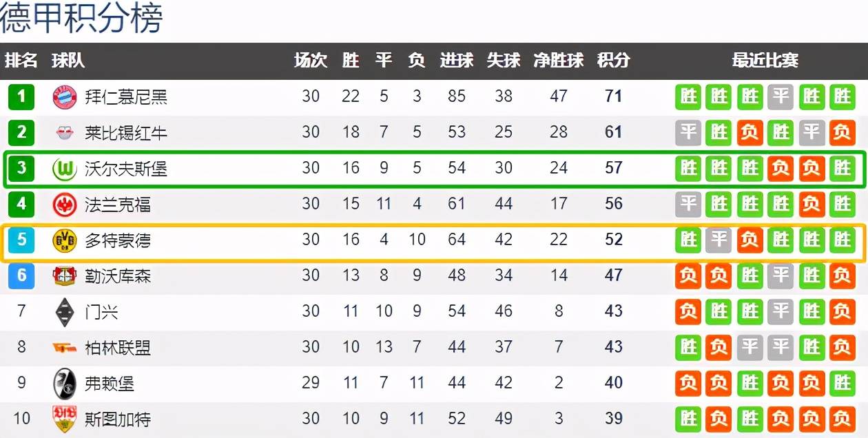Sort table by 净胜球 column header
The width and height of the screenshot is (868, 438).
pyautogui.click(x=559, y=61)
